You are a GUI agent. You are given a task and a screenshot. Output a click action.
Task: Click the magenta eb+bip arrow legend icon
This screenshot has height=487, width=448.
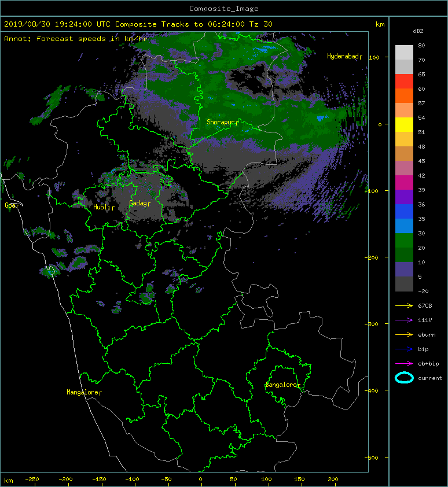[404, 364]
